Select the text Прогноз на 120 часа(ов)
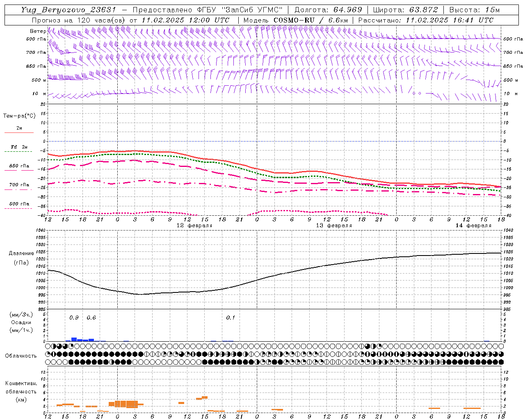The image size is (525, 420). pos(78,20)
